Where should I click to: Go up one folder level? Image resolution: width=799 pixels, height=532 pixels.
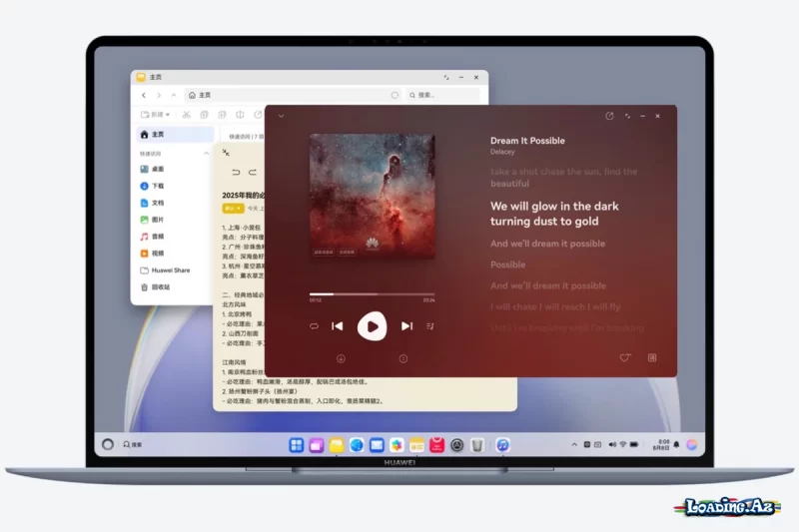(174, 95)
